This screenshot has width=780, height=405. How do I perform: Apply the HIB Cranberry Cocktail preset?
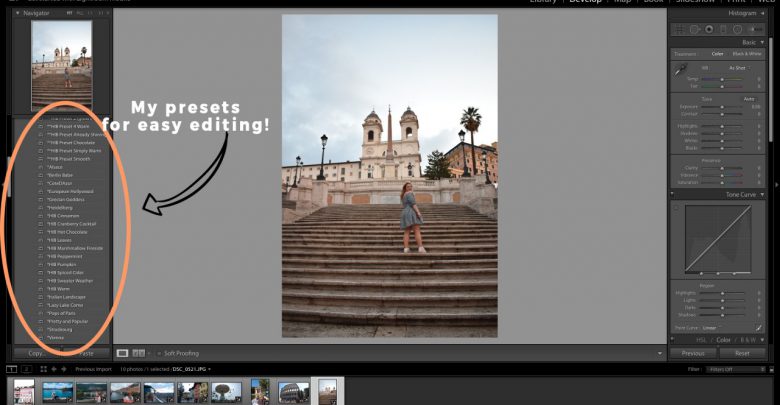click(x=72, y=224)
